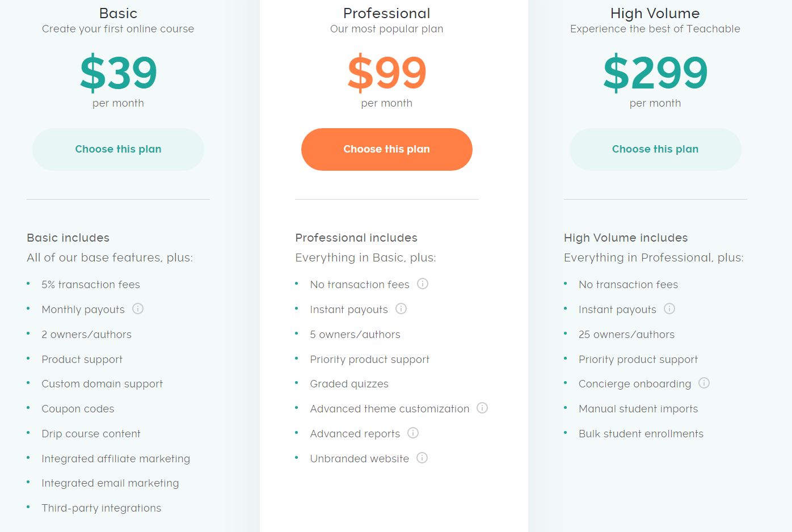Screen dimensions: 792x532
Task: Show info tooltip for Advanced reports
Action: click(x=413, y=433)
